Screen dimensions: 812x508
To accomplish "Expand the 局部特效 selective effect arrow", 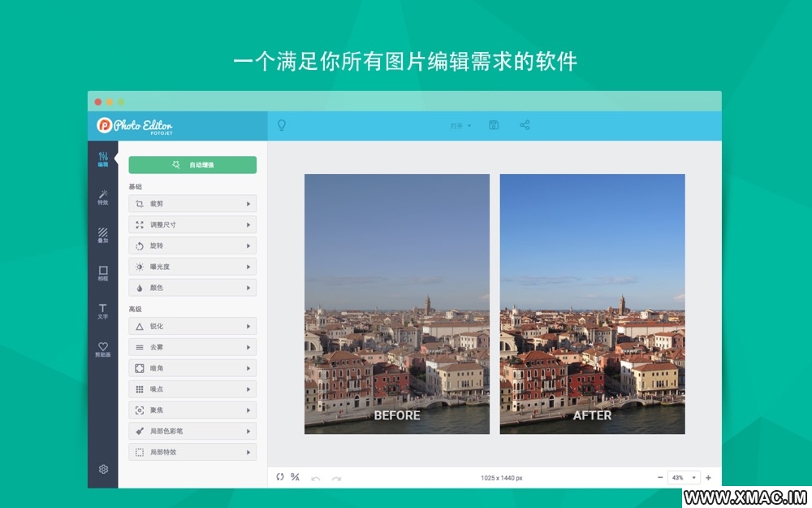I will (x=248, y=453).
